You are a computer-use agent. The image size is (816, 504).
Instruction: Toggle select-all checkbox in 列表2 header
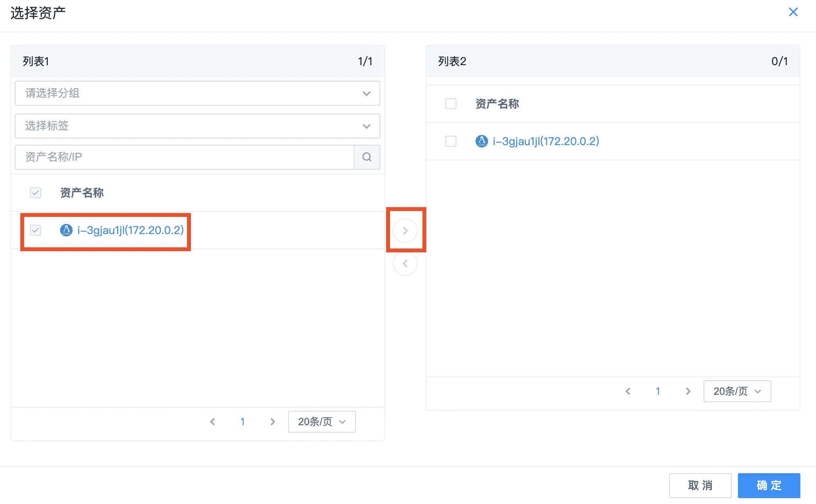(x=451, y=104)
